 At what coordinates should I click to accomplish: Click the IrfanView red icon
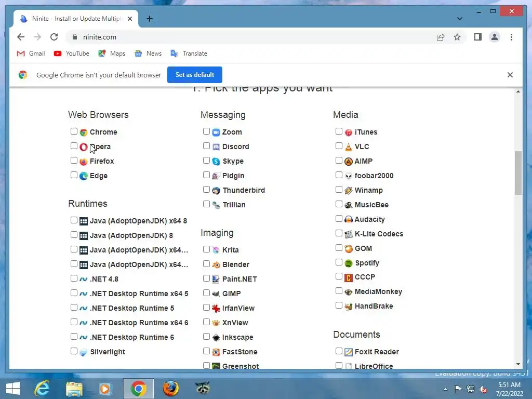tap(216, 309)
